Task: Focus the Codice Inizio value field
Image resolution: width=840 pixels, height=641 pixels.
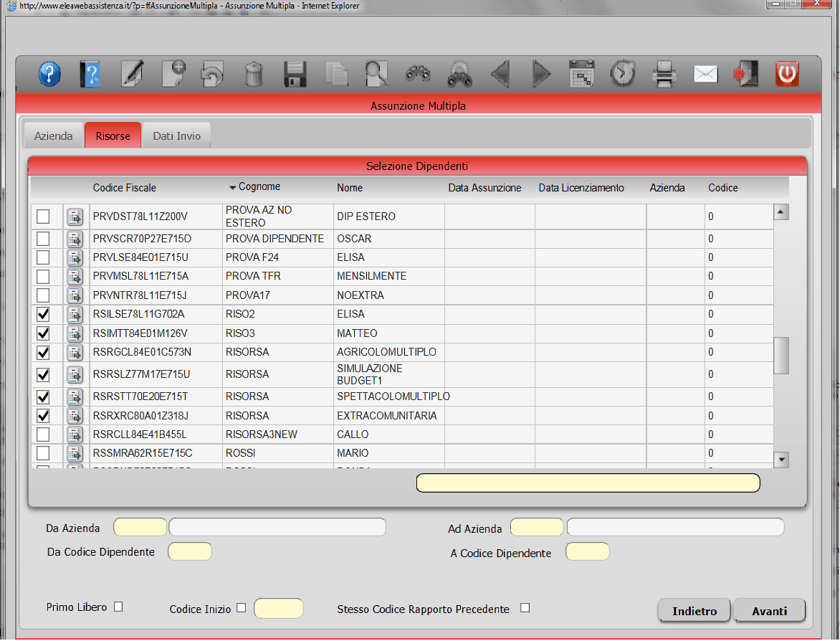Action: (x=279, y=608)
